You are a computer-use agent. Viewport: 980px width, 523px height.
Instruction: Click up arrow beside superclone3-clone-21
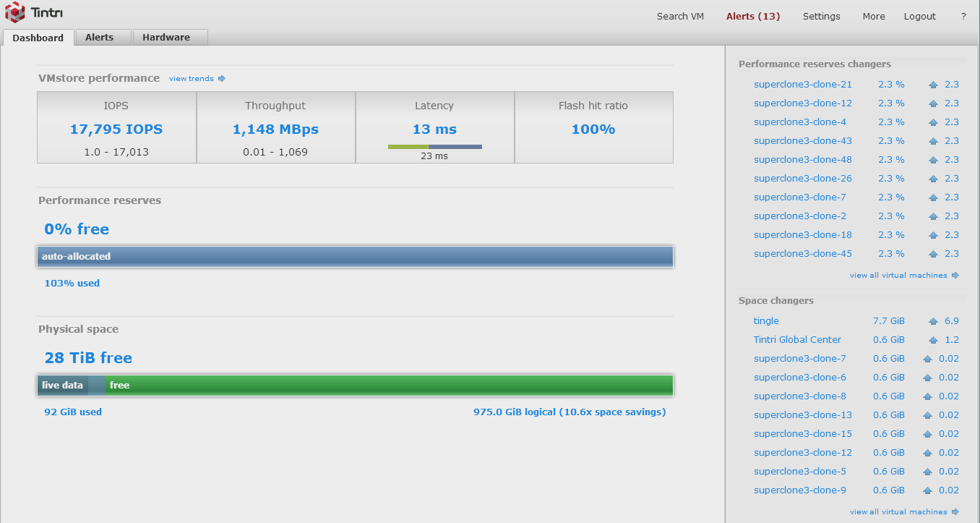[933, 85]
